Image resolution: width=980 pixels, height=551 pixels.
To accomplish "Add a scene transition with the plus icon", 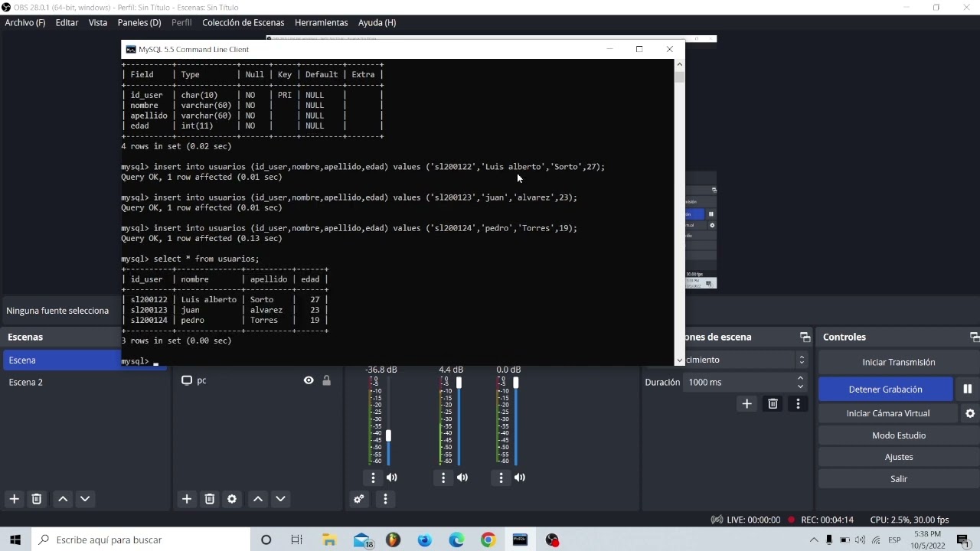I will coord(747,403).
